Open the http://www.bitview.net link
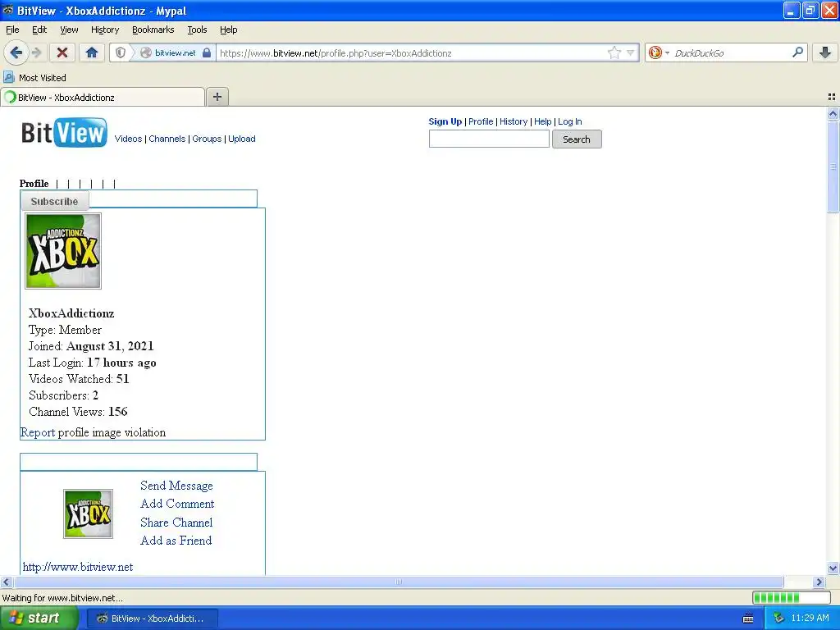 point(78,567)
